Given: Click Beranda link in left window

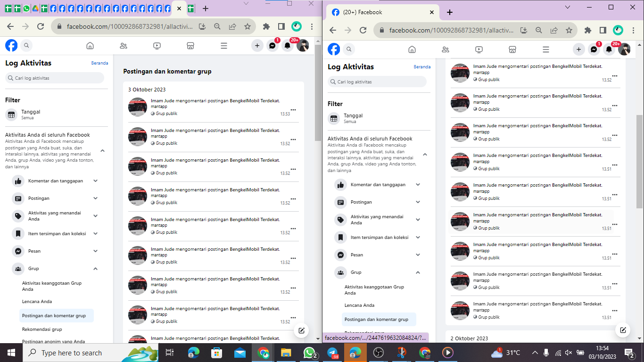Looking at the screenshot, I should (x=99, y=63).
